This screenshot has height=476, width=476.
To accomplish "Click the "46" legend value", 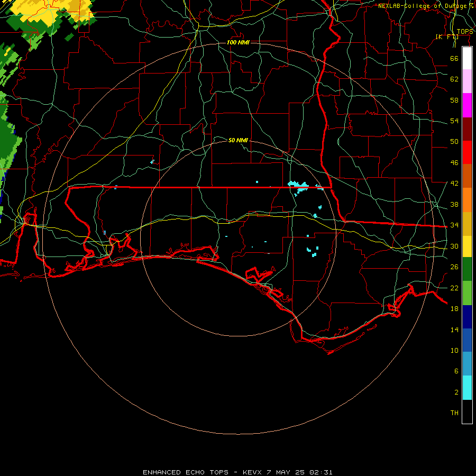I will point(454,163).
